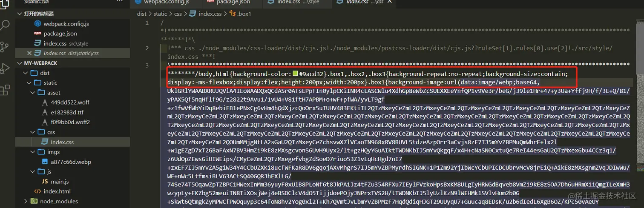Open explorer panel more actions ellipsis
The height and width of the screenshot is (208, 644).
click(x=120, y=2)
